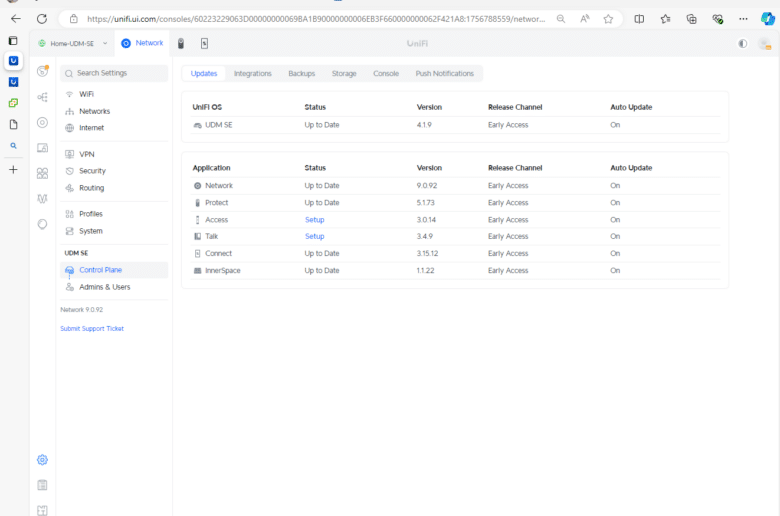Click version 9.0.92 in Network row
780x516 pixels.
(x=427, y=186)
